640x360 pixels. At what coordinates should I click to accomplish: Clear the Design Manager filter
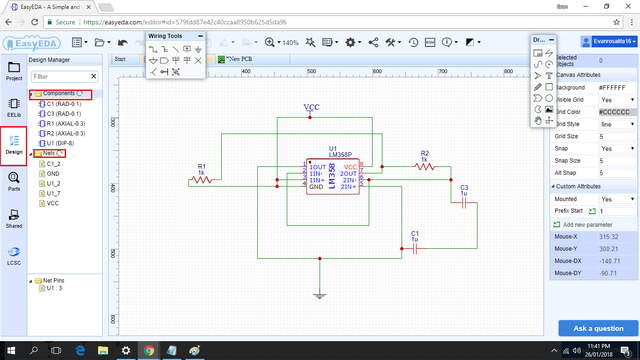click(x=93, y=76)
